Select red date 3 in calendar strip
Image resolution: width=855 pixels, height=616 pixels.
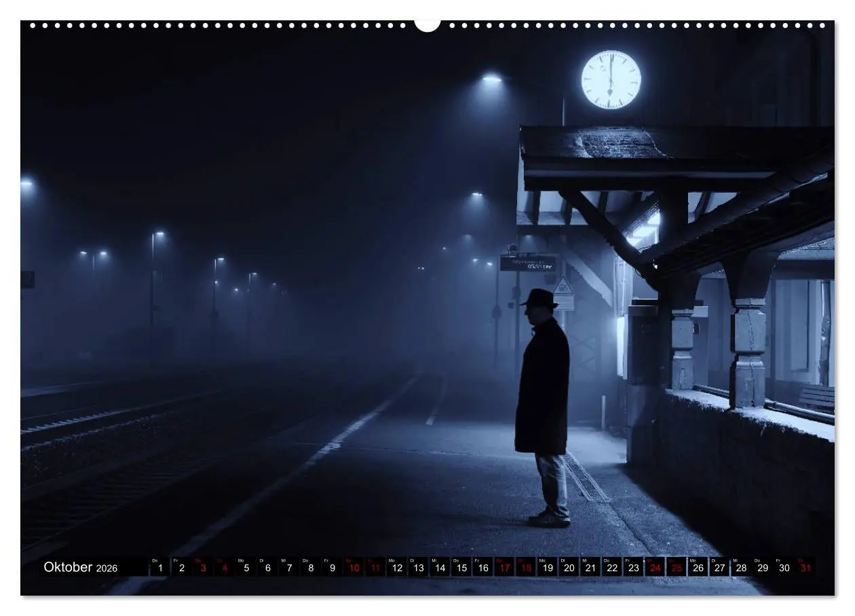point(203,568)
